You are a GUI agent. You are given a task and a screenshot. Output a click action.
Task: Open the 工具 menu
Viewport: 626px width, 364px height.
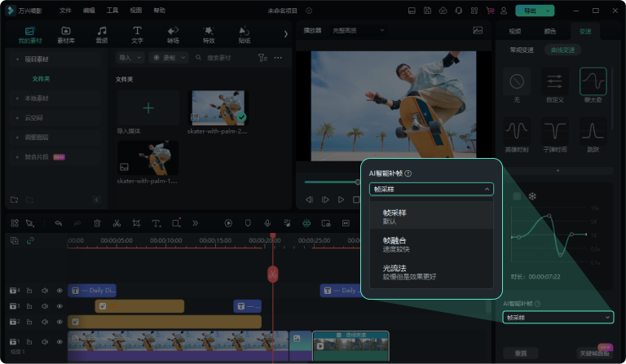pos(112,11)
